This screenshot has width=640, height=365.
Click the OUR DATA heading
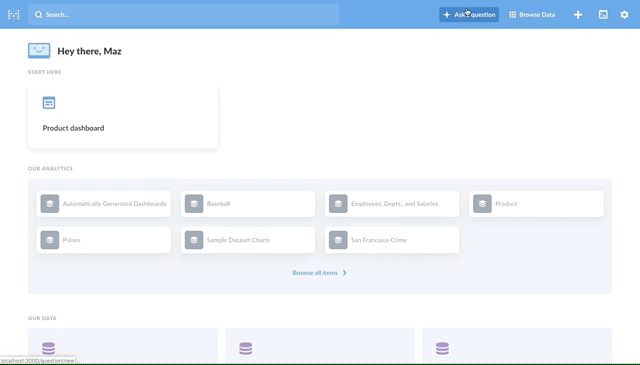(x=42, y=318)
